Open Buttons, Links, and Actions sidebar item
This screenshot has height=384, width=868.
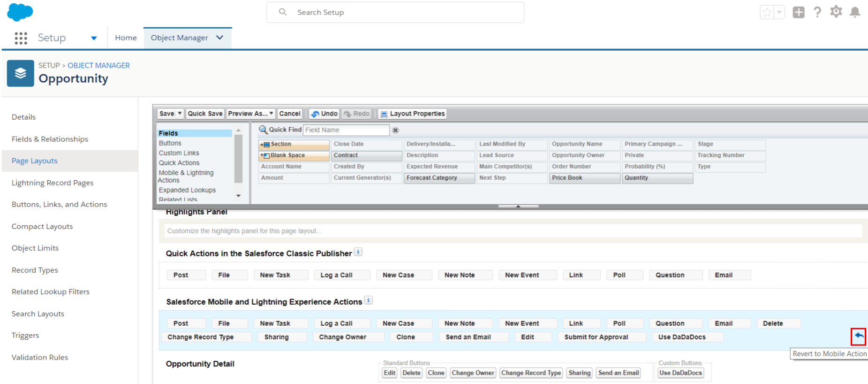59,204
